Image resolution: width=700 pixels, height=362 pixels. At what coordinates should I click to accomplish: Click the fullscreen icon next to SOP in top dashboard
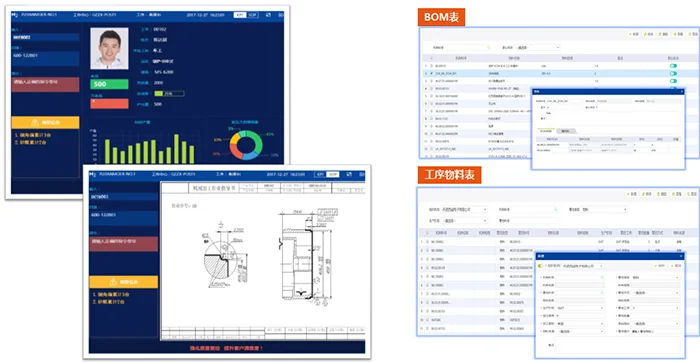[x=269, y=15]
